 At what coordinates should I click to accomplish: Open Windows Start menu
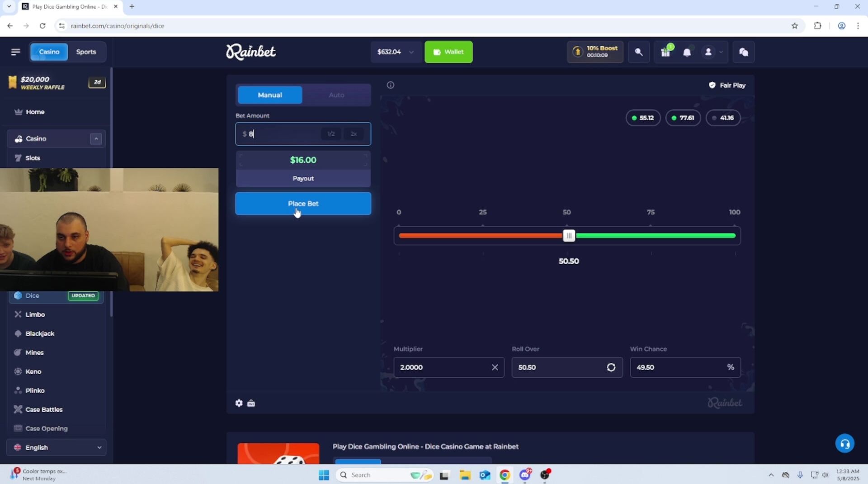coord(324,475)
